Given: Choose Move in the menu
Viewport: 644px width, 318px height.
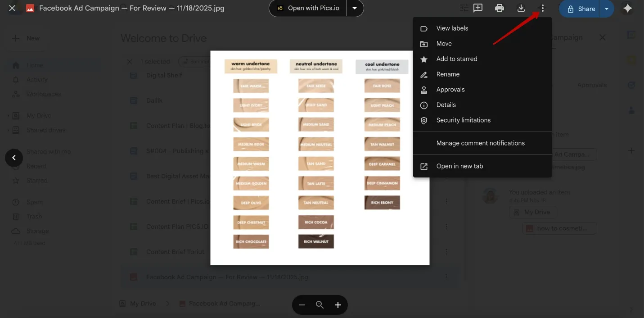Looking at the screenshot, I should coord(482,44).
